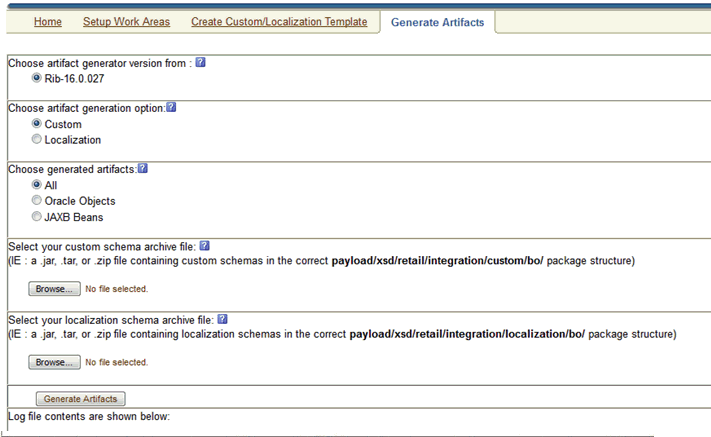Click 'Select your localization schema archive file:' label

[111, 320]
